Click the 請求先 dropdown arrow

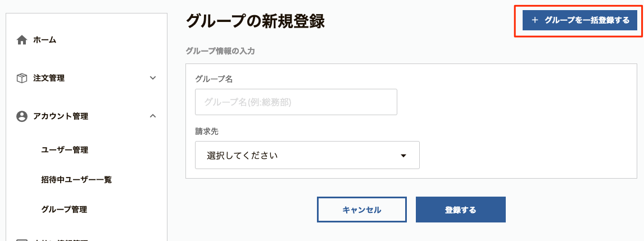[403, 156]
